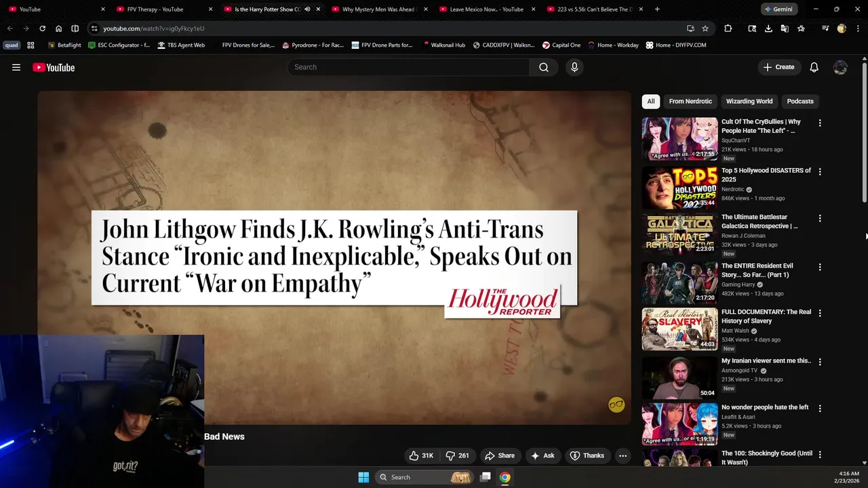The image size is (868, 488).
Task: Select the All filter chip
Action: coord(651,101)
